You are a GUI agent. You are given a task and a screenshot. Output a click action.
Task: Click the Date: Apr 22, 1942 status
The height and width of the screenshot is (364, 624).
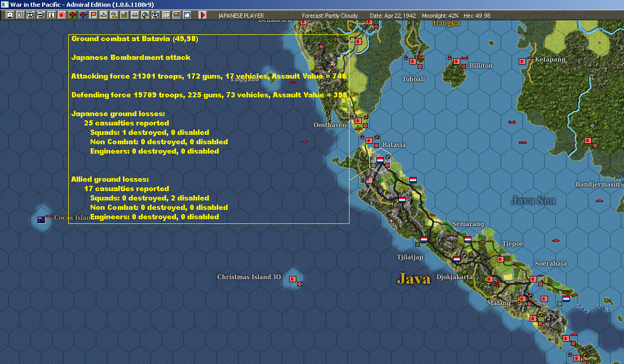393,16
